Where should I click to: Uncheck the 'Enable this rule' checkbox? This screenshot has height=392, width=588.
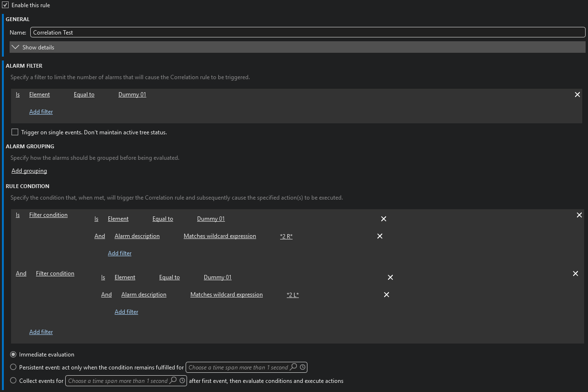click(x=5, y=5)
